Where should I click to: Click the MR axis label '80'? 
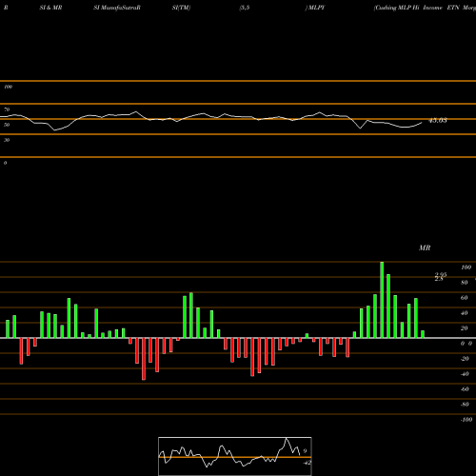465,283
